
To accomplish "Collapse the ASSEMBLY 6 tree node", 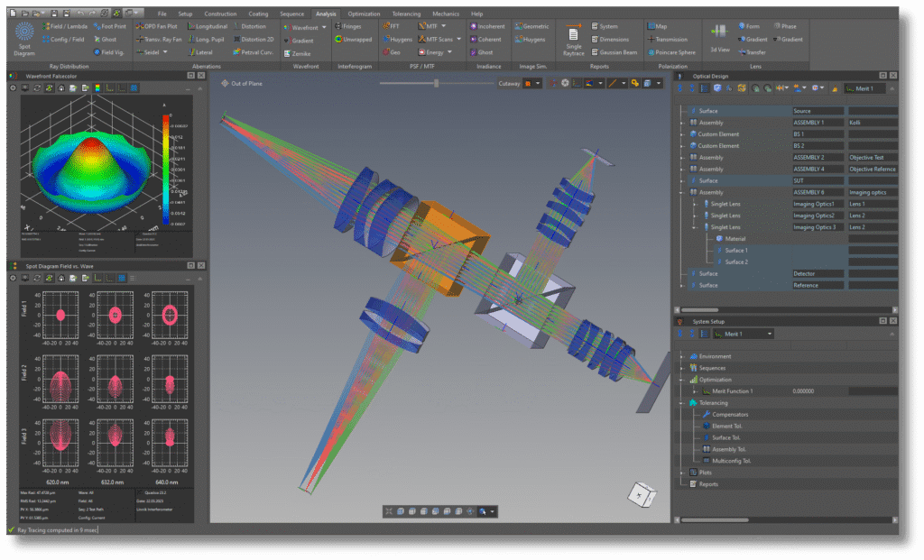I will [683, 192].
